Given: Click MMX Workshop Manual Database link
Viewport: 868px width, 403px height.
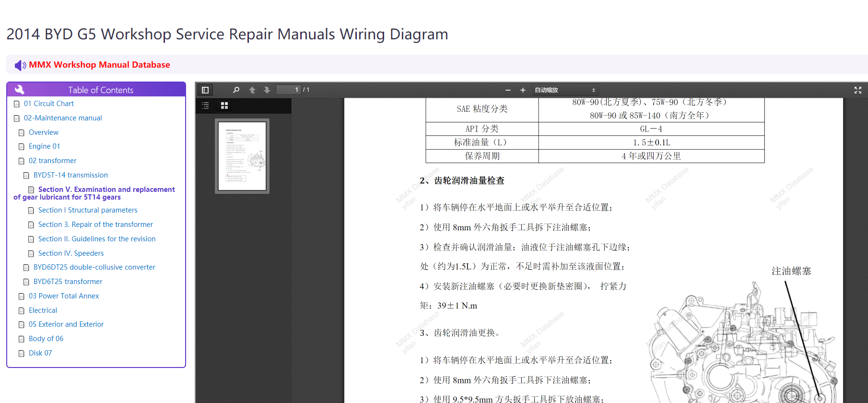Looking at the screenshot, I should pyautogui.click(x=99, y=65).
